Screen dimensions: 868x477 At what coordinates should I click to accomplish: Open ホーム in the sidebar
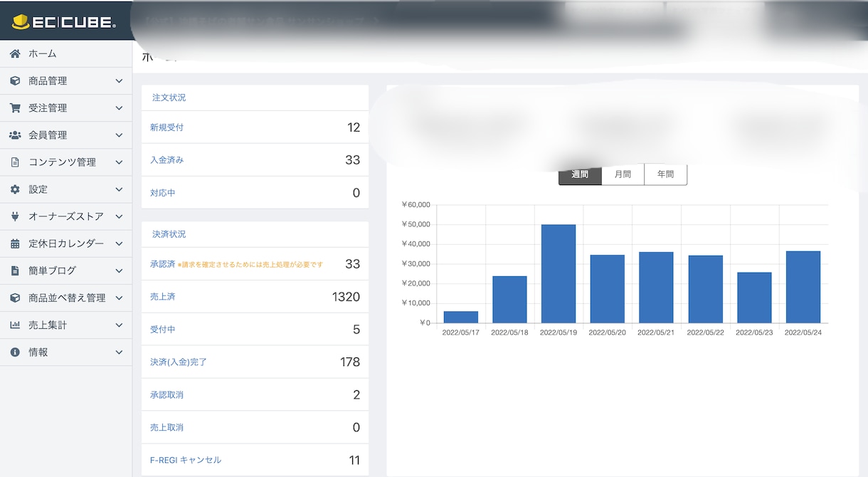pos(66,53)
